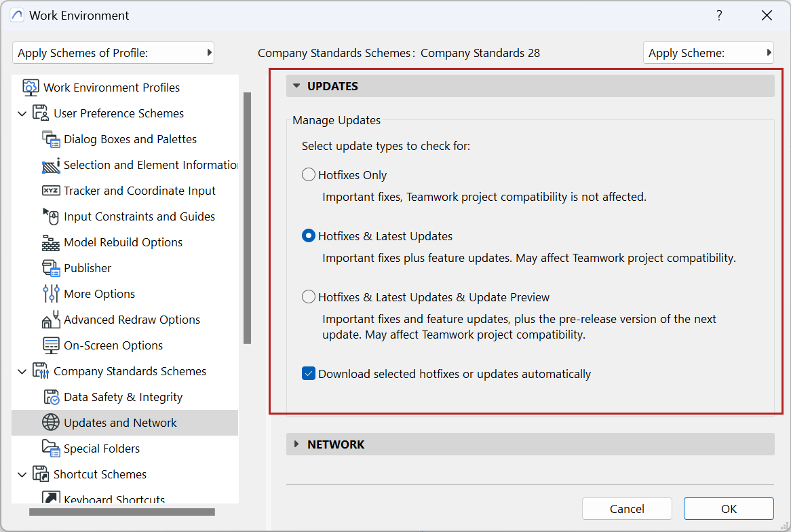Image resolution: width=791 pixels, height=532 pixels.
Task: Click the Cancel button
Action: coord(627,509)
